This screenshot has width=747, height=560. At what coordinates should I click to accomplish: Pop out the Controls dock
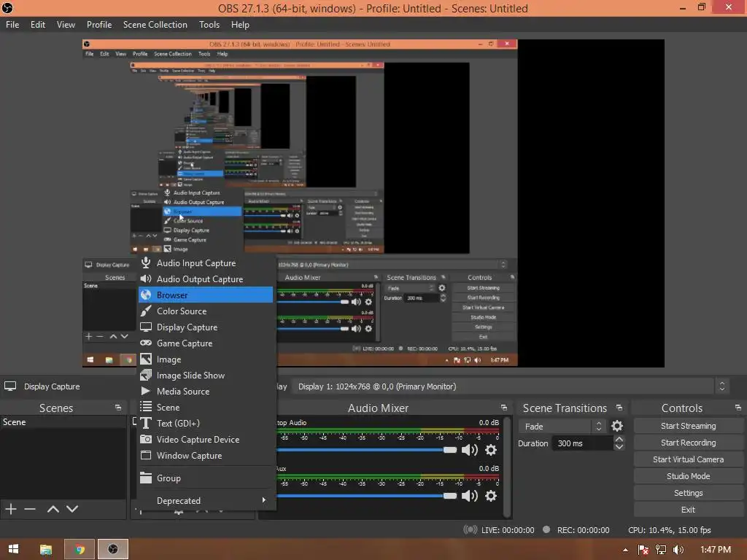738,408
